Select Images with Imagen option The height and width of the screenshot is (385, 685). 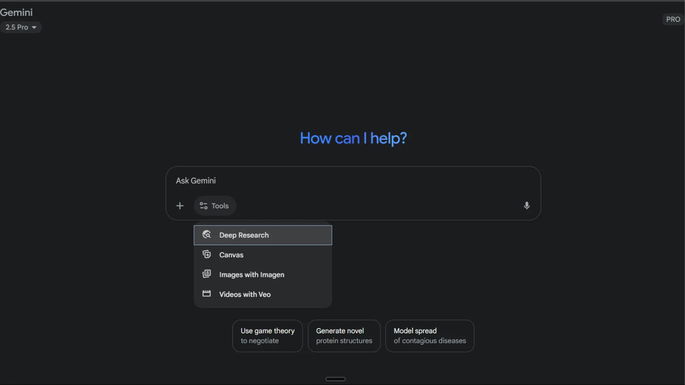[x=263, y=274]
